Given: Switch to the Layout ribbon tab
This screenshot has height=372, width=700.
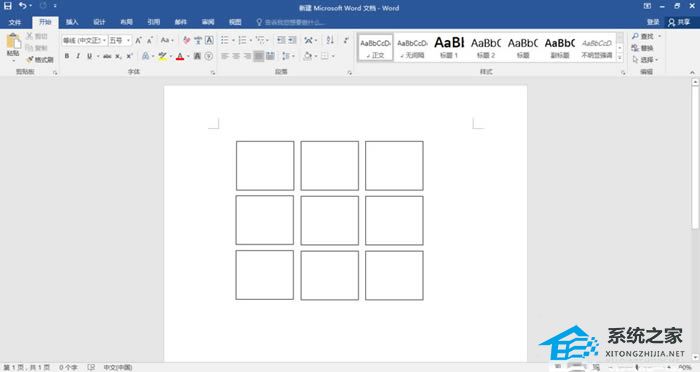Looking at the screenshot, I should [x=126, y=22].
